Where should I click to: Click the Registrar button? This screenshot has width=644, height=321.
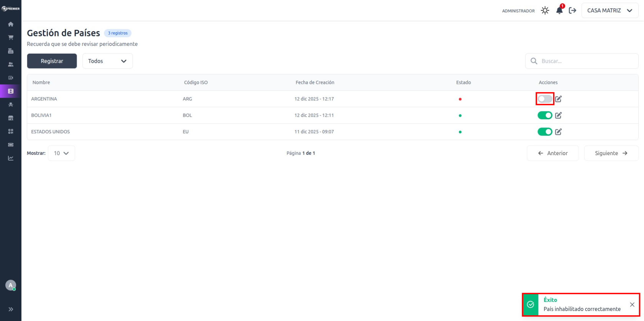(52, 61)
